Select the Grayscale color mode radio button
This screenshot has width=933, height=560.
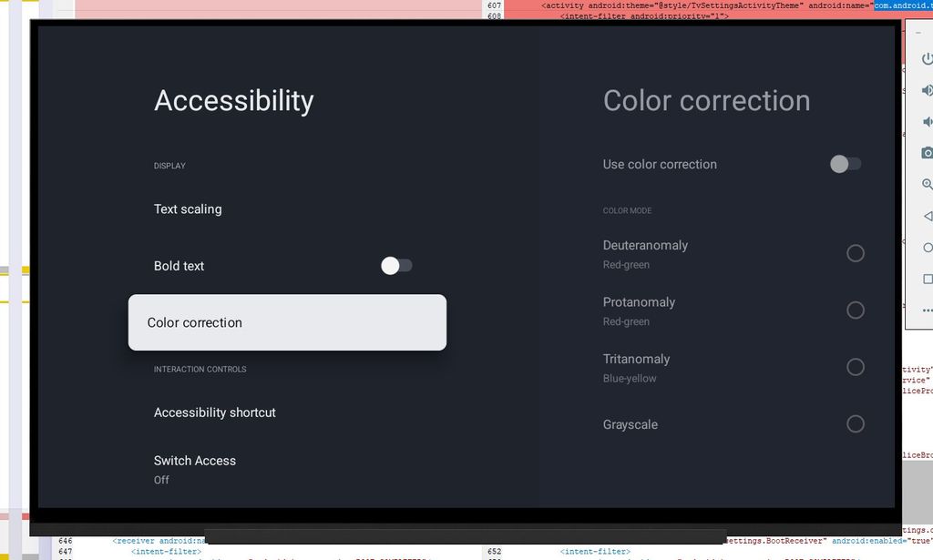tap(856, 423)
